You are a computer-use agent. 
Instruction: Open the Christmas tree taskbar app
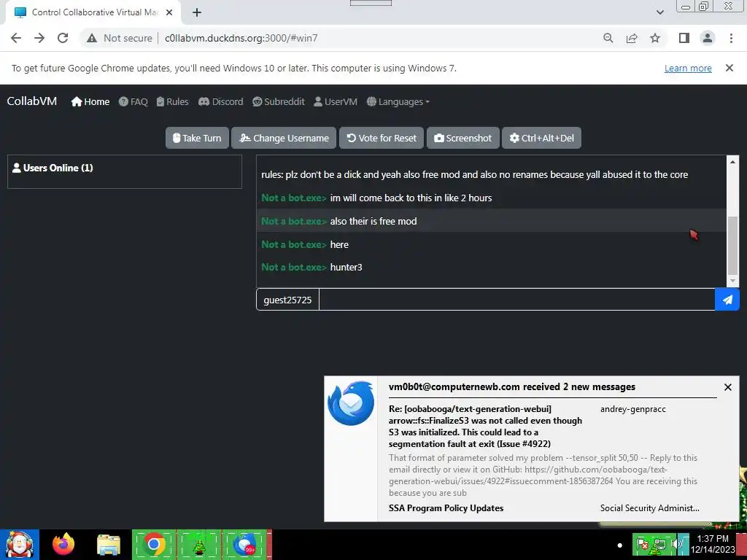click(198, 545)
